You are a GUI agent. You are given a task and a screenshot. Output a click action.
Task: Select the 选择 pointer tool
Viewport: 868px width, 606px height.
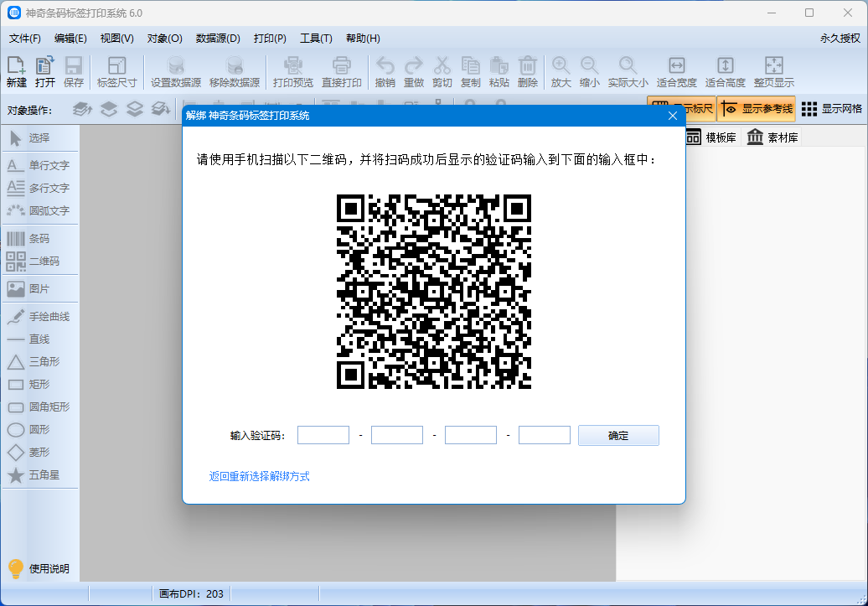tap(40, 138)
